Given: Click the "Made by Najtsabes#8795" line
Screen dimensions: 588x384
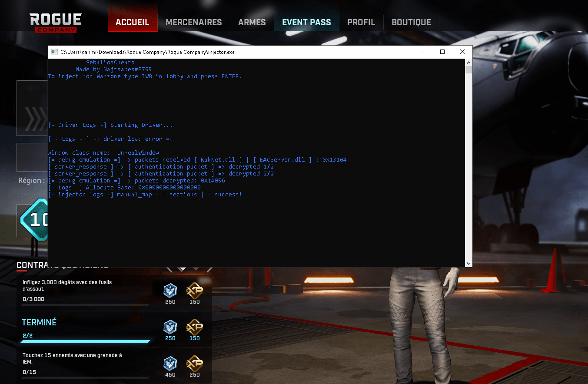Looking at the screenshot, I should click(114, 70).
